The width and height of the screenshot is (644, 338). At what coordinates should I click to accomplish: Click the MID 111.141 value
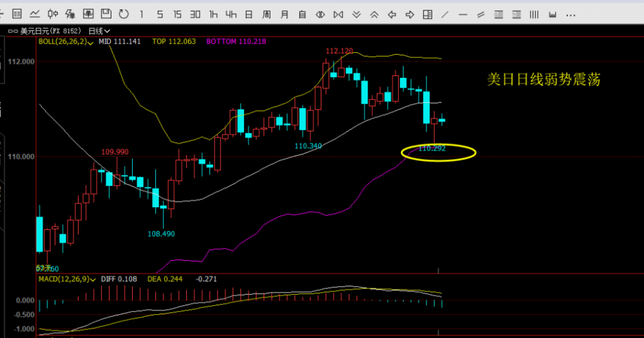pos(120,41)
